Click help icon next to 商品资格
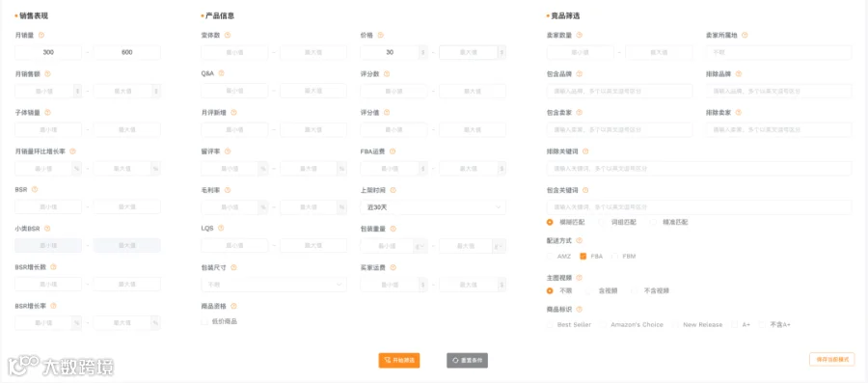The width and height of the screenshot is (868, 383). click(x=233, y=306)
